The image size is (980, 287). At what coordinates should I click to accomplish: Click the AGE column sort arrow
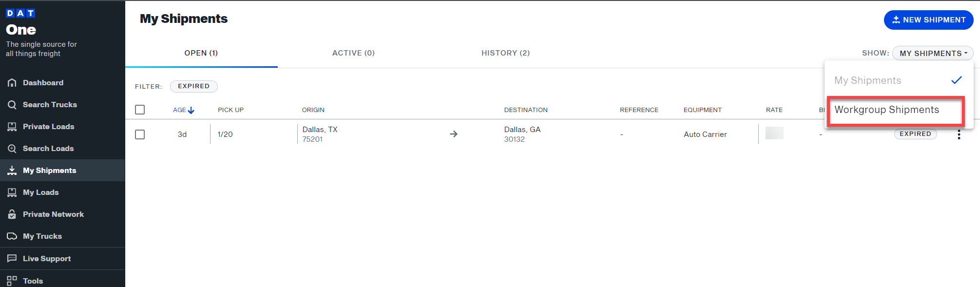click(x=191, y=110)
